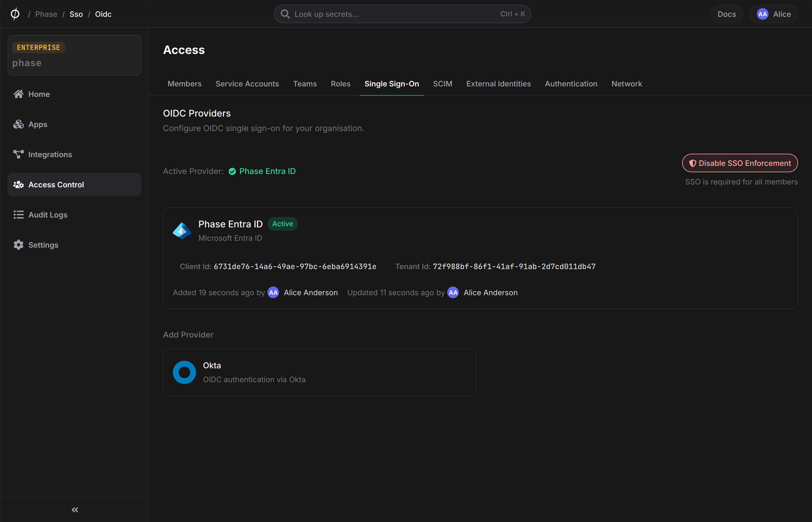The height and width of the screenshot is (522, 812).
Task: Click the ENTERPRISE plan badge
Action: click(38, 48)
